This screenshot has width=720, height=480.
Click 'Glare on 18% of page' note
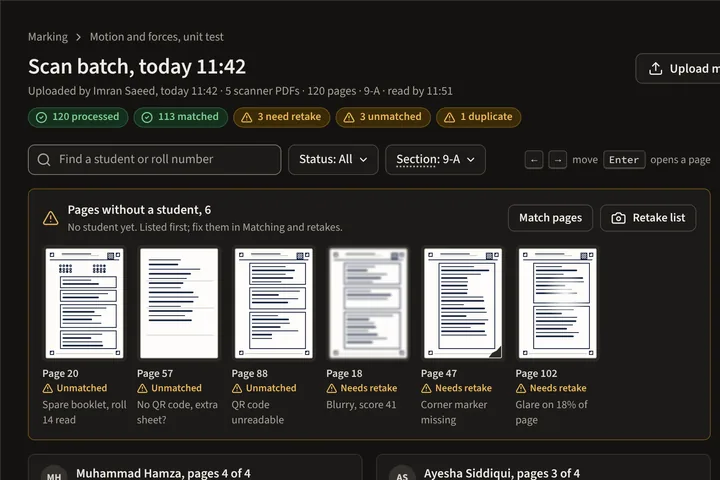pyautogui.click(x=551, y=412)
